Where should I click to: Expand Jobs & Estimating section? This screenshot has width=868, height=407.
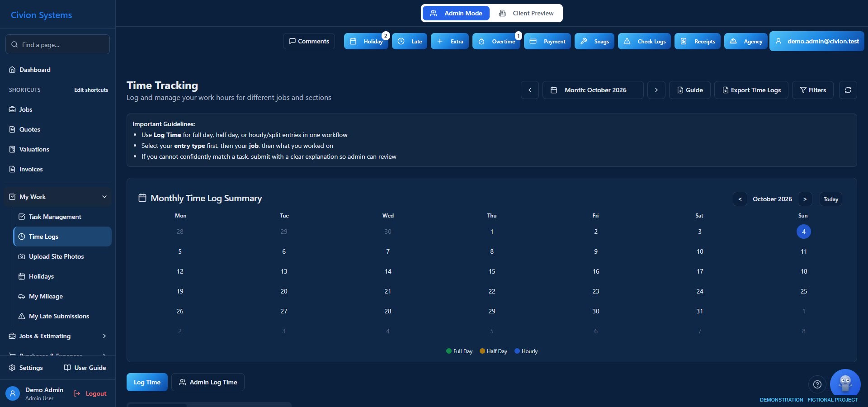(x=58, y=336)
